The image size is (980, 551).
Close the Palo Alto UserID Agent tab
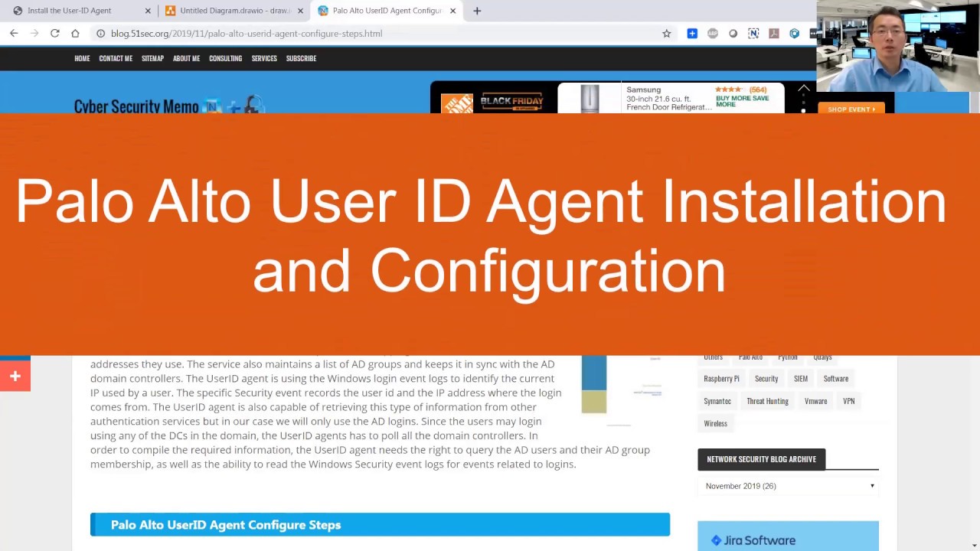click(452, 11)
